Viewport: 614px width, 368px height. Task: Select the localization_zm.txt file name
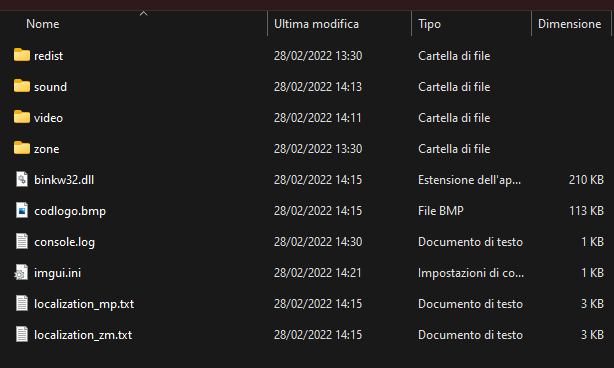pyautogui.click(x=83, y=335)
